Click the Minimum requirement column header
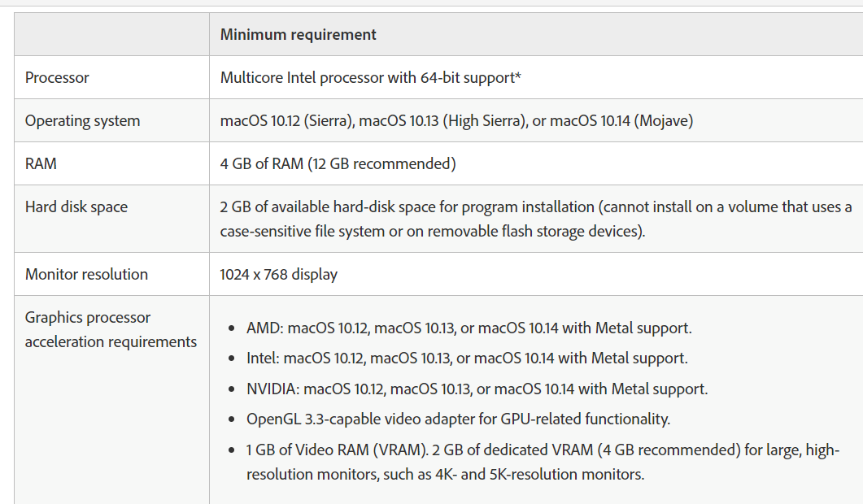This screenshot has height=504, width=863. click(x=298, y=35)
